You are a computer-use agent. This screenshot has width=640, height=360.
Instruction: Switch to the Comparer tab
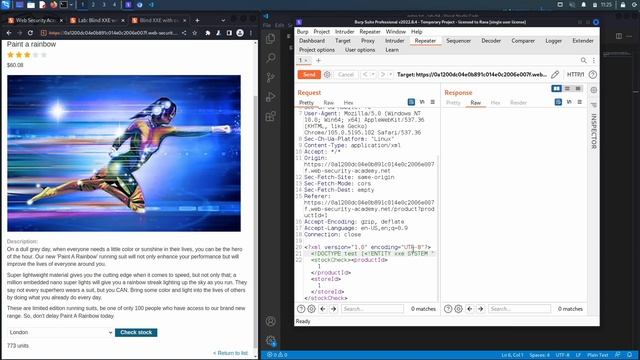click(x=523, y=41)
